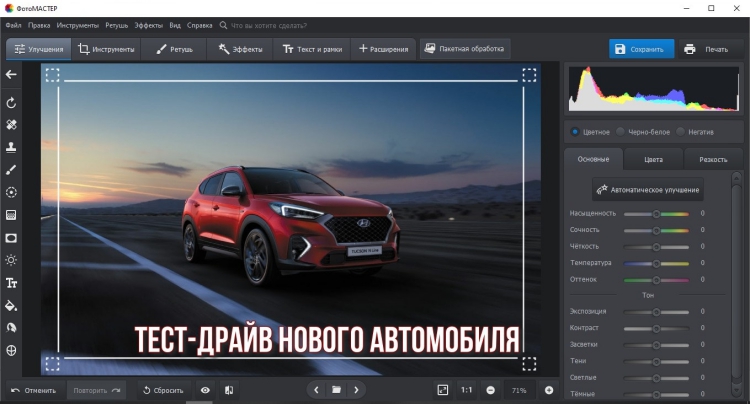750x404 pixels.
Task: Click the Тени slider handle
Action: pos(656,361)
